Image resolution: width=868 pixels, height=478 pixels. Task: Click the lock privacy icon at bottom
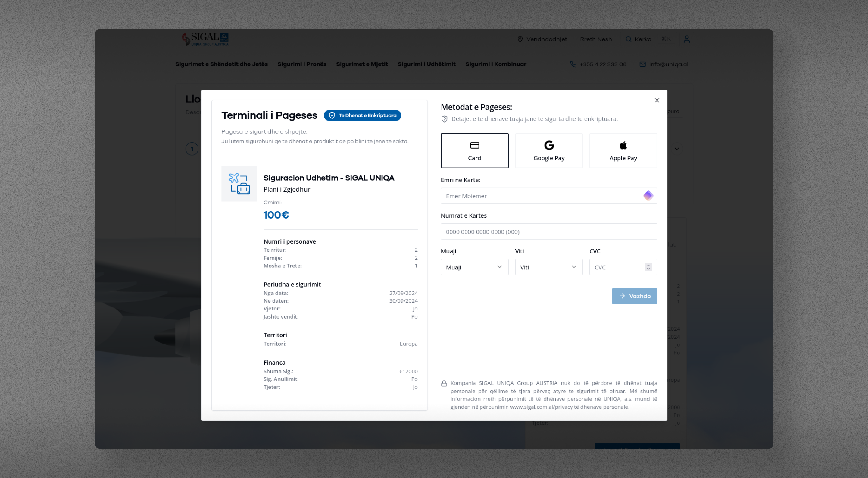[444, 384]
